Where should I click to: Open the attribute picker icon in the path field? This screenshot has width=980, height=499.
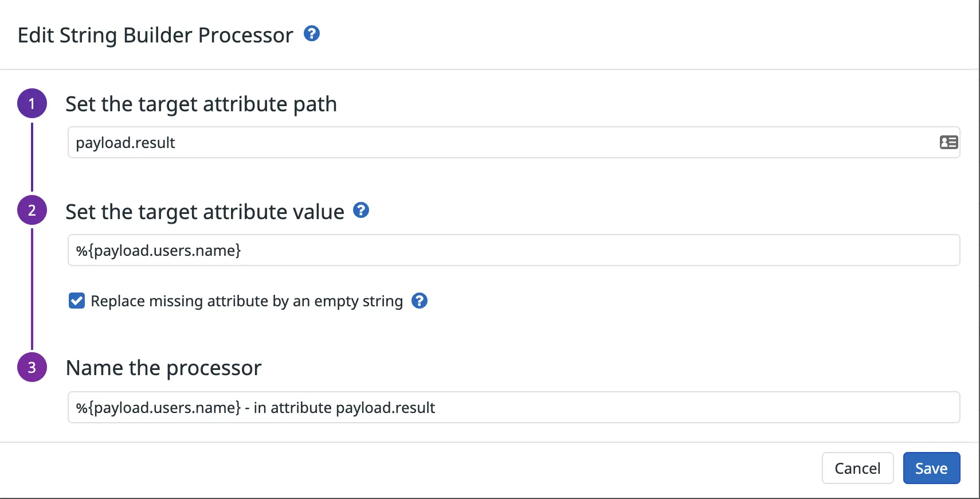[948, 142]
